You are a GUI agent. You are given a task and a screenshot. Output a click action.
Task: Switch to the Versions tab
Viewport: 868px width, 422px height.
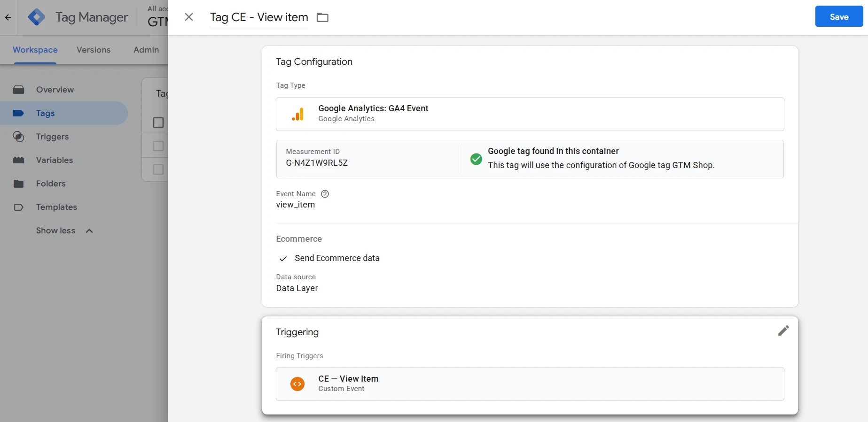pyautogui.click(x=94, y=50)
